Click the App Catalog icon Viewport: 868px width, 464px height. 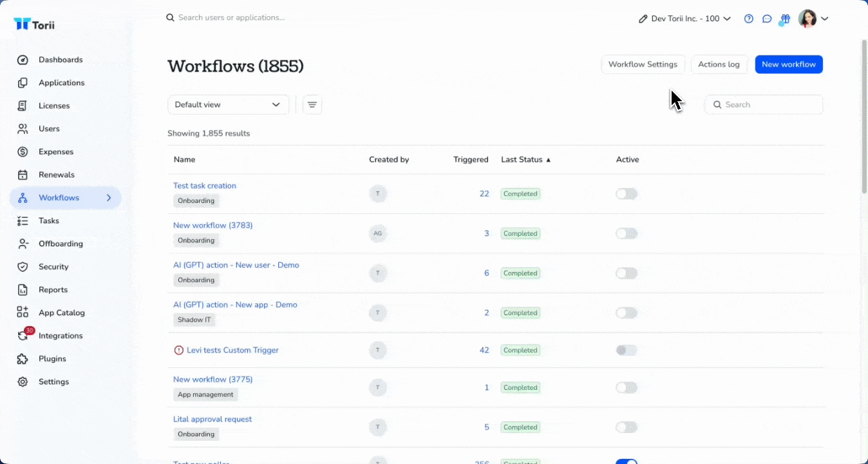(23, 313)
